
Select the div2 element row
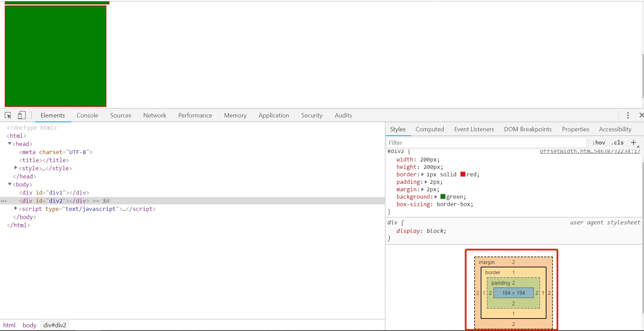pos(192,201)
